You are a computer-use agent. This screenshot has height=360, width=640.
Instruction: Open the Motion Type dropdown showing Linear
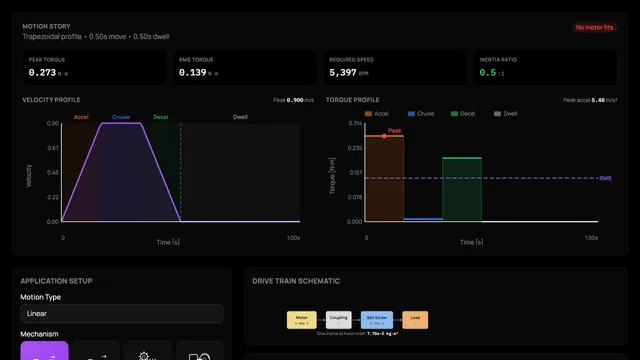(122, 313)
